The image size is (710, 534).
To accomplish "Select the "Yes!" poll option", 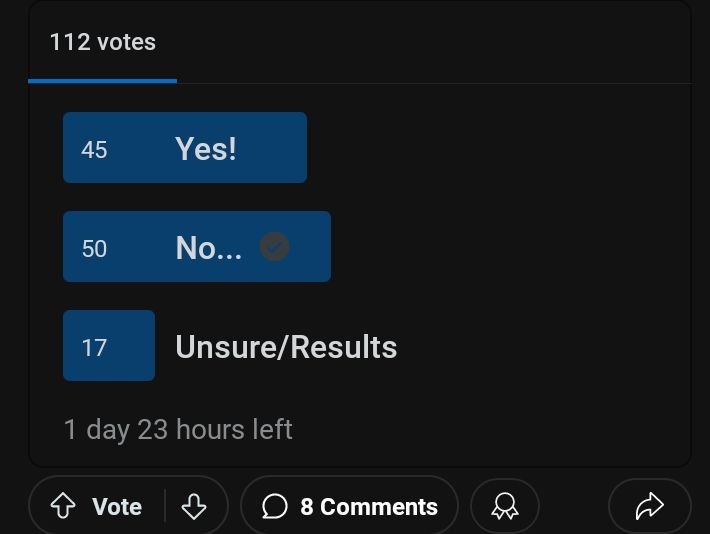I will pyautogui.click(x=206, y=148).
